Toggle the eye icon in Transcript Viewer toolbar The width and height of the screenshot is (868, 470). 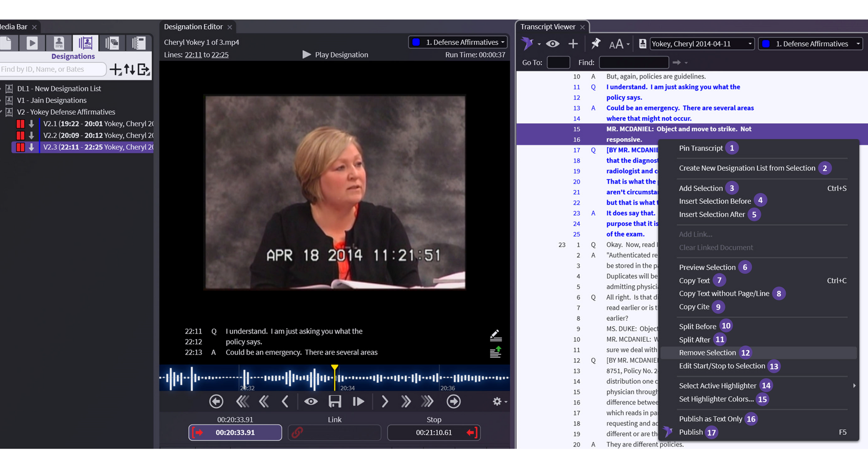point(553,43)
